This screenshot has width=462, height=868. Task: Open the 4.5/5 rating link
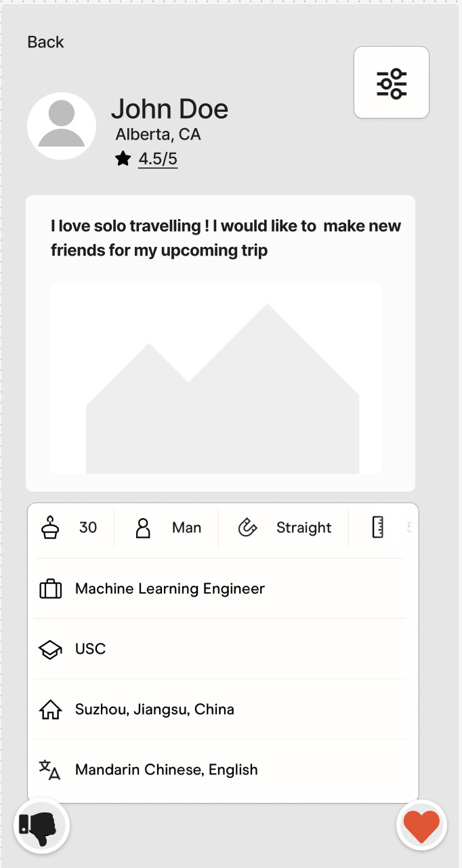158,159
